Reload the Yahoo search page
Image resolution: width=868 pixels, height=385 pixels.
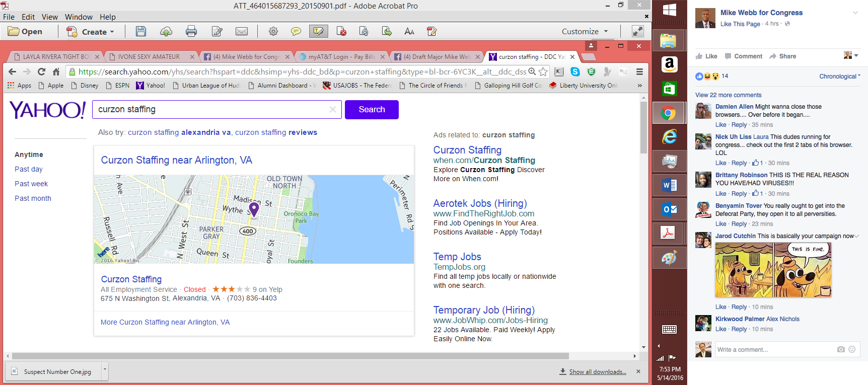tap(41, 71)
